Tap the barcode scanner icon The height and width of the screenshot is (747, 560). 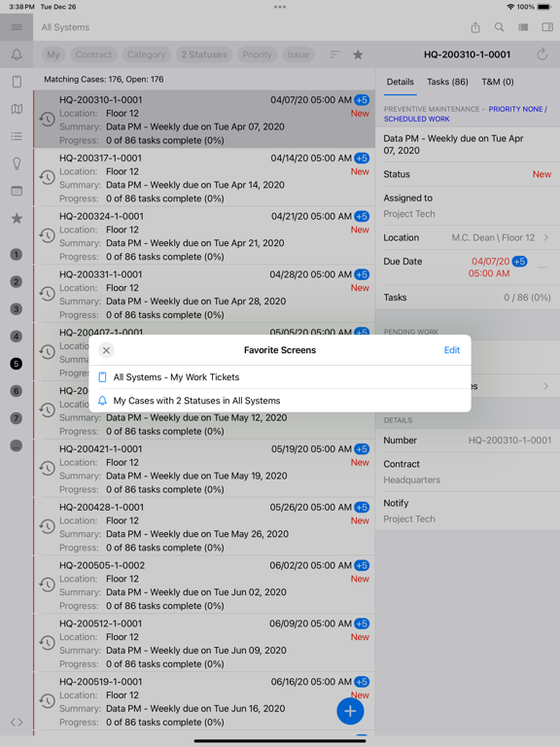click(523, 27)
